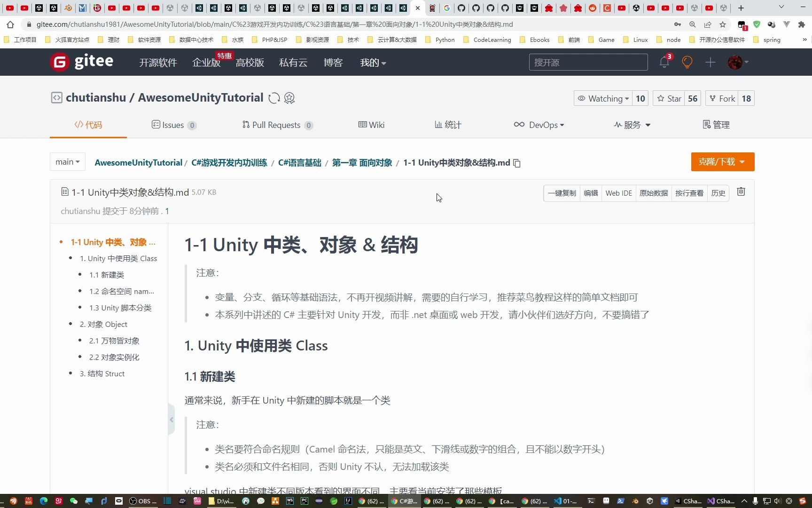Toggle the bookmark star in the address bar
Image resolution: width=812 pixels, height=508 pixels.
coord(723,24)
